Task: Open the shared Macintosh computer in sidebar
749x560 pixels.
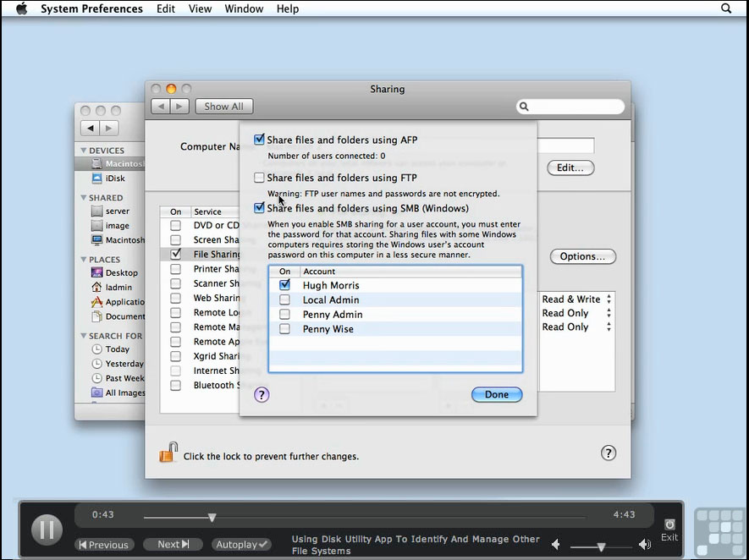Action: coord(118,240)
